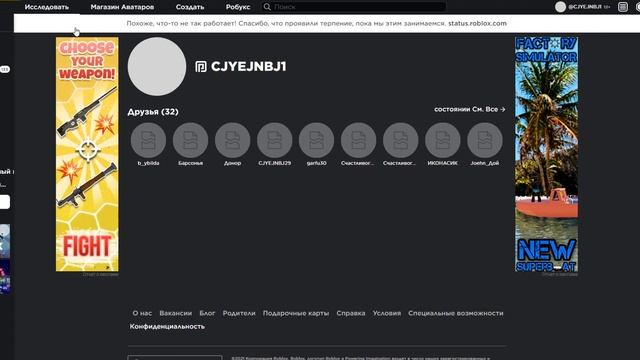640x360 pixels.
Task: Open the Исследовать navigation item
Action: coord(47,7)
